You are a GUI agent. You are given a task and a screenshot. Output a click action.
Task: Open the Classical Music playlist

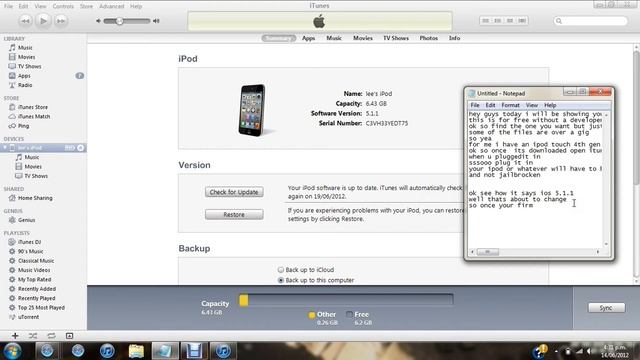click(36, 261)
